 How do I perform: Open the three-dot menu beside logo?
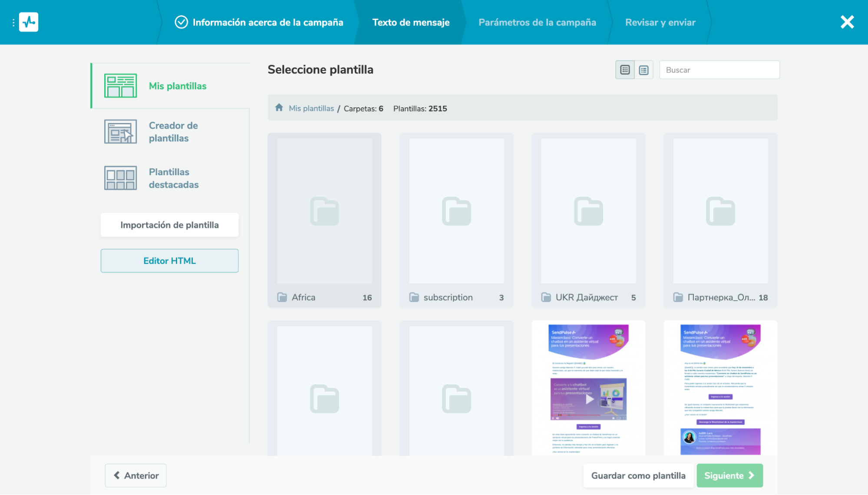coord(13,22)
